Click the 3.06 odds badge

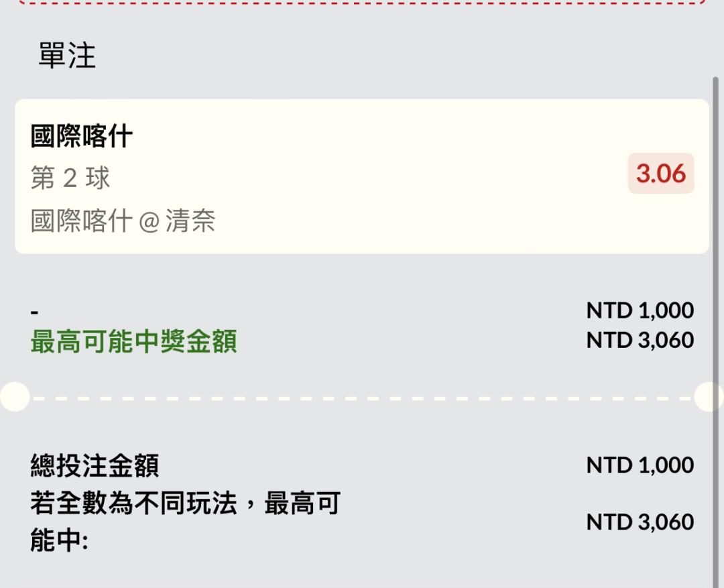[661, 174]
